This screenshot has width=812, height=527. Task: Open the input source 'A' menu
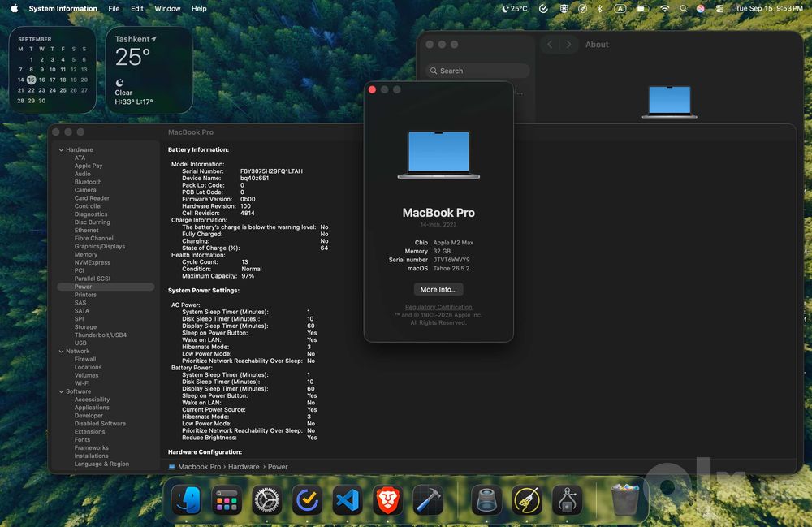[x=620, y=8]
